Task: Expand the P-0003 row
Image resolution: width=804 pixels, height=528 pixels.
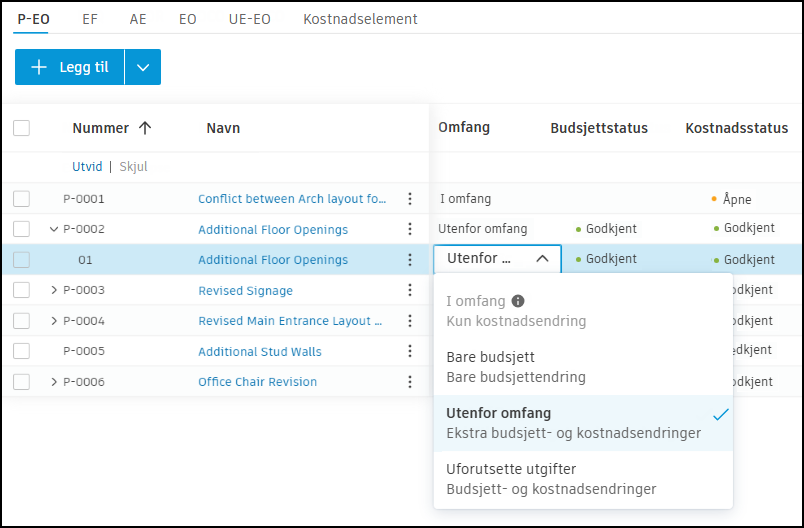Action: click(54, 290)
